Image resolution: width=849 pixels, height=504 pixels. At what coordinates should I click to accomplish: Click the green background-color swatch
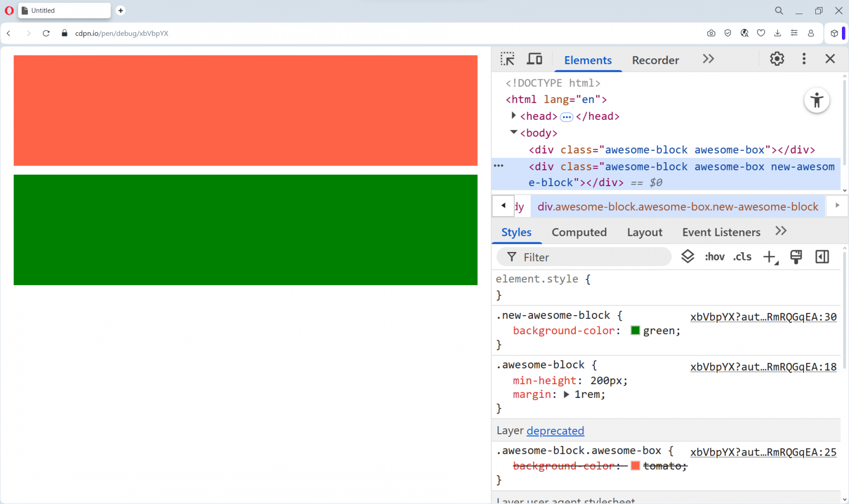pyautogui.click(x=635, y=330)
